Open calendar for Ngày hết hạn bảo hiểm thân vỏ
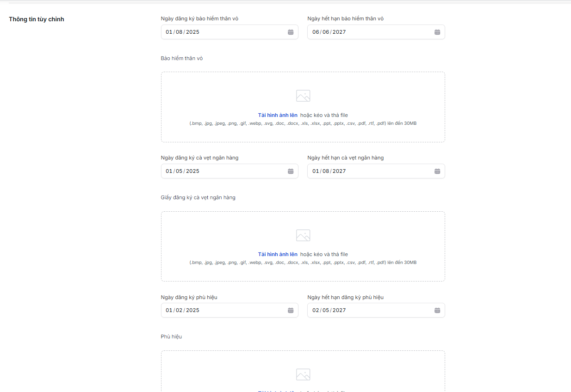Screen dimensions: 571x392 (x=437, y=32)
